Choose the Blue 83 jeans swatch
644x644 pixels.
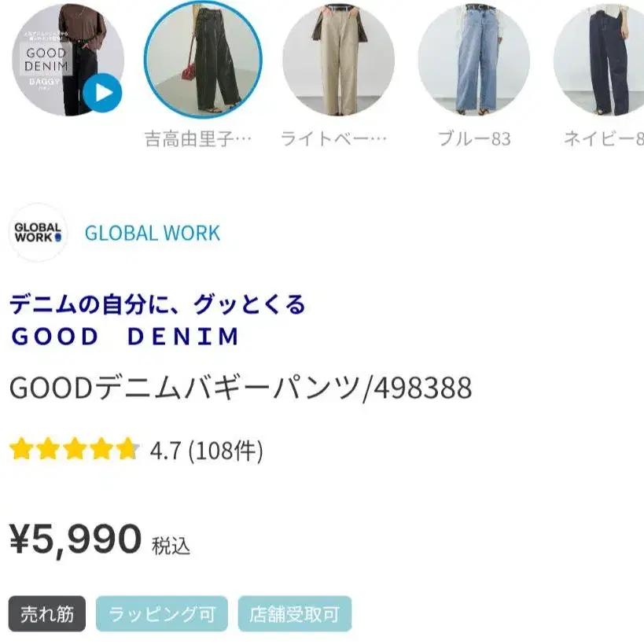pos(473,60)
